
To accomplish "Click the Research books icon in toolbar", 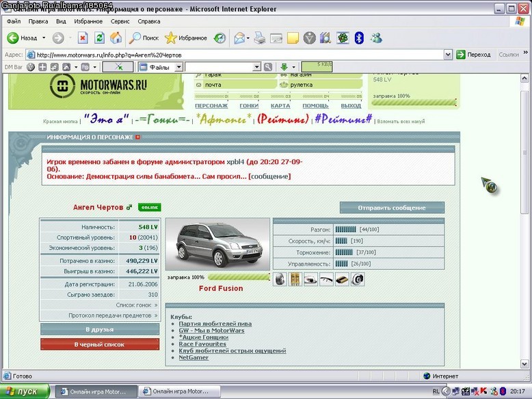I will click(x=325, y=38).
